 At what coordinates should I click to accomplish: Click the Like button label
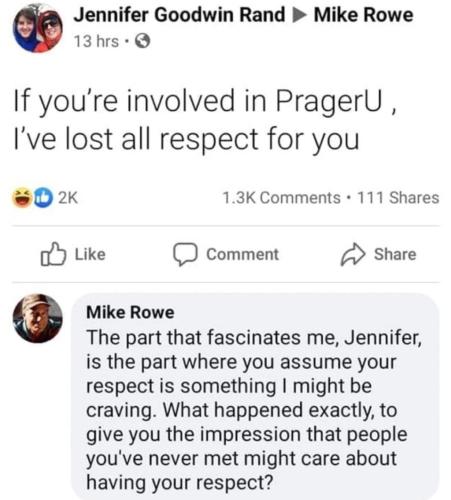click(x=90, y=254)
